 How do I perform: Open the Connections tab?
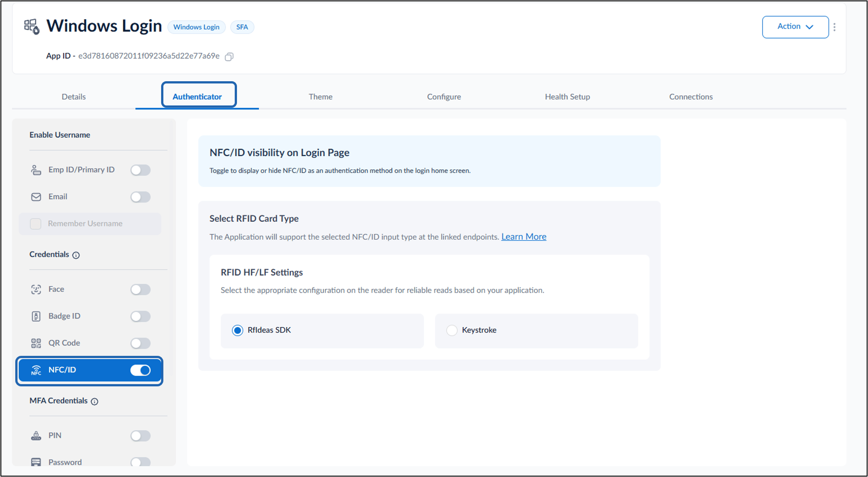[x=691, y=96]
